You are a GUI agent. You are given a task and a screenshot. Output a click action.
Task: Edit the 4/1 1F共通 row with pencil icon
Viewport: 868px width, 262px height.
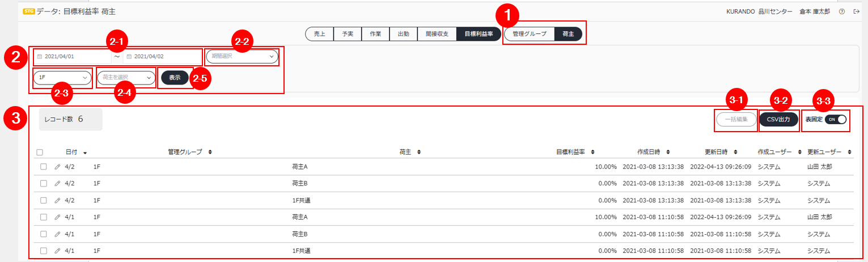(57, 251)
